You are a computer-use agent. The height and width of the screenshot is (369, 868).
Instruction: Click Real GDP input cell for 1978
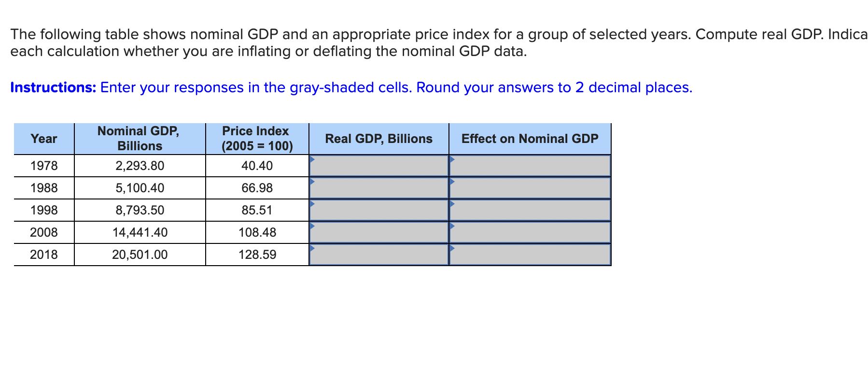coord(379,166)
